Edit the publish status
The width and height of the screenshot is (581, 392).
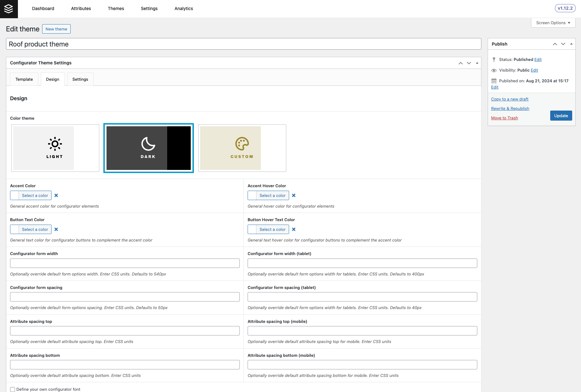click(538, 59)
